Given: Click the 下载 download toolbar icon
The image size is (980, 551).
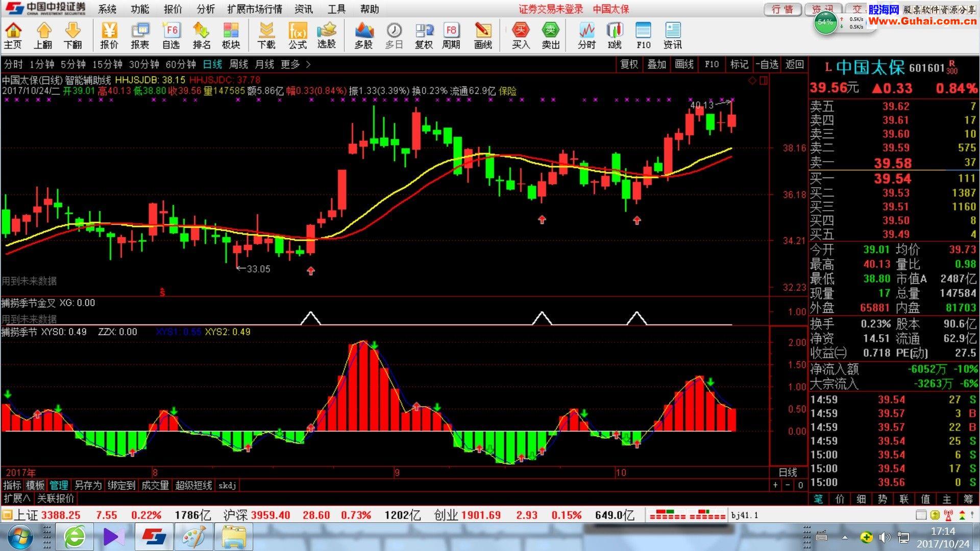Looking at the screenshot, I should (x=266, y=36).
